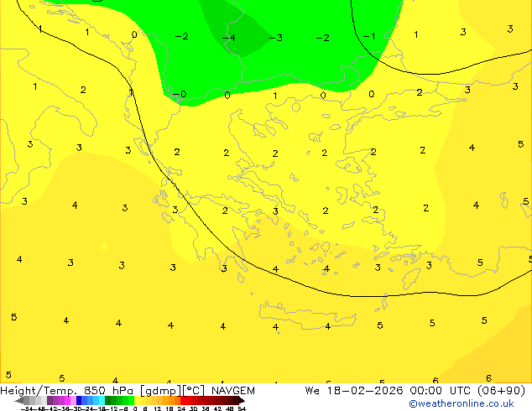Screen dimensions: 532x411
Task: Open the weatheronline.co.uk copyright link
Action: 462,403
